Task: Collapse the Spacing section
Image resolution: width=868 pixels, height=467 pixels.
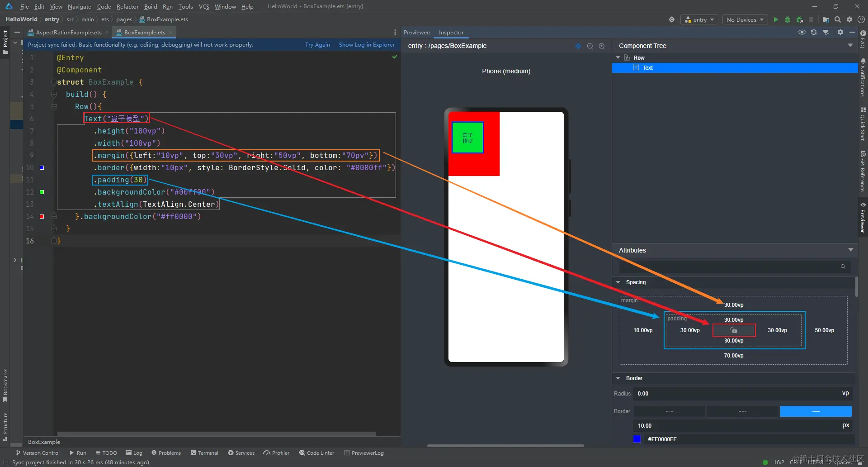Action: click(618, 282)
